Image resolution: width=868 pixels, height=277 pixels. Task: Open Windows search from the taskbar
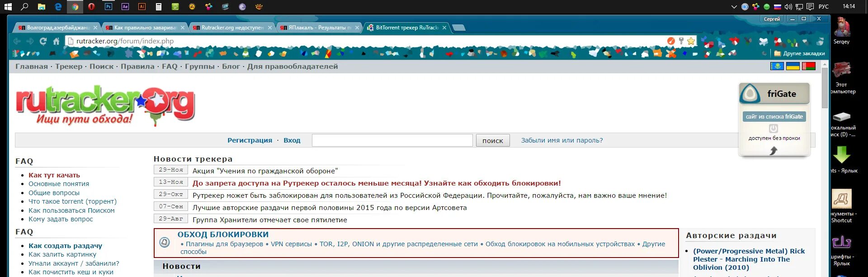click(25, 7)
